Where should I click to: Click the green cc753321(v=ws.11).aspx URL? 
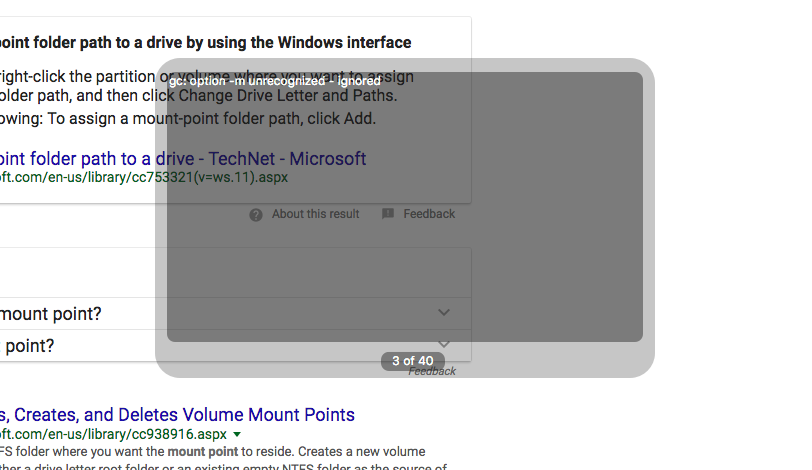pos(144,177)
